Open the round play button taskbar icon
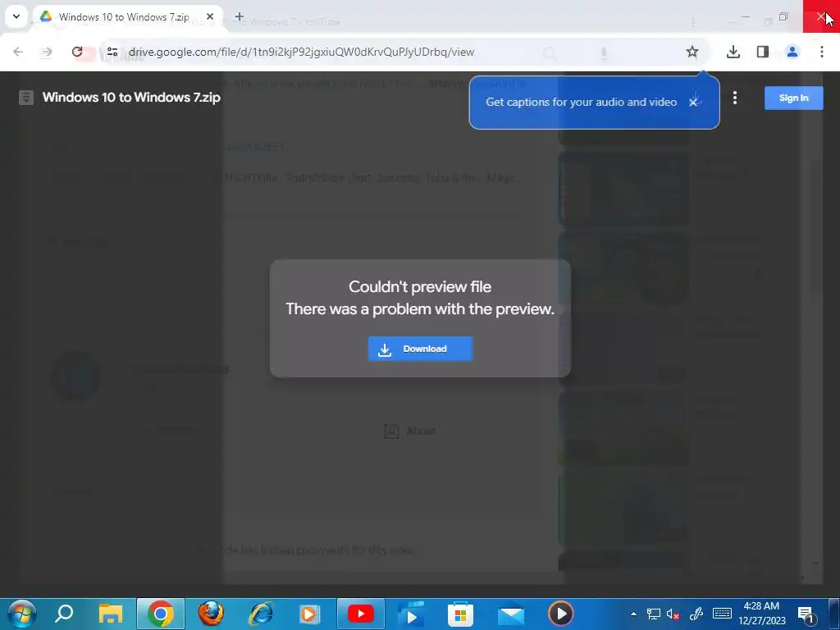Viewport: 840px width, 630px height. click(560, 614)
